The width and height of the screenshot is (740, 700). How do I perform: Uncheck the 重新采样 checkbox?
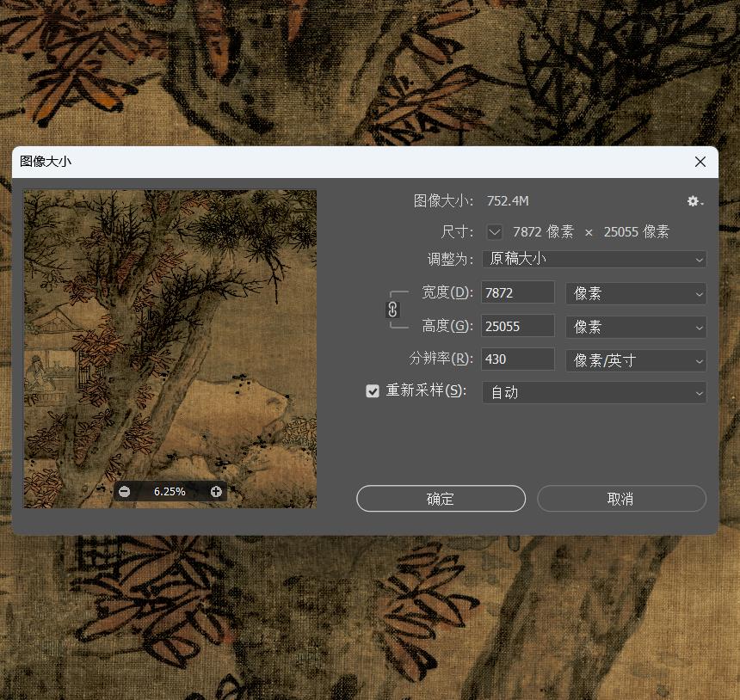click(x=373, y=391)
